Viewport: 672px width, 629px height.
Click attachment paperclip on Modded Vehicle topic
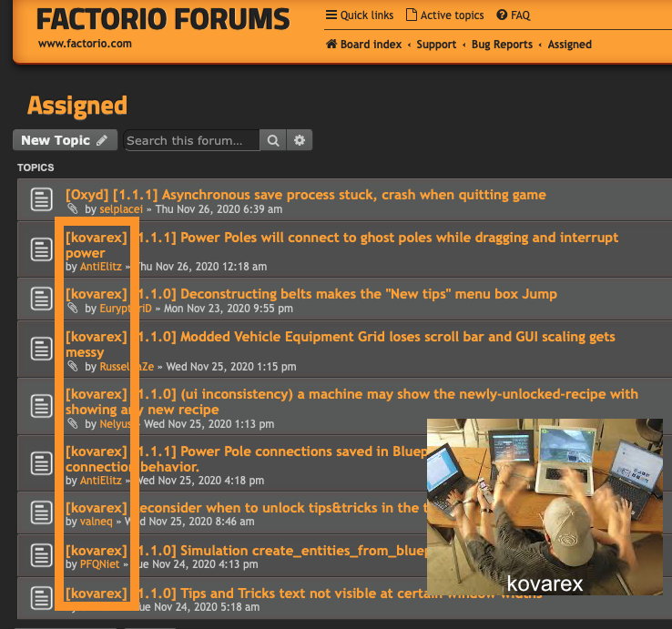pos(73,366)
